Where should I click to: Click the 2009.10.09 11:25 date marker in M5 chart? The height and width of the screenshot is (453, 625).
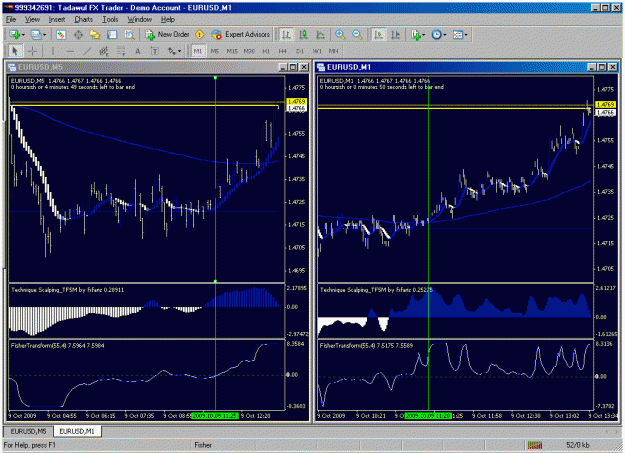(x=215, y=416)
